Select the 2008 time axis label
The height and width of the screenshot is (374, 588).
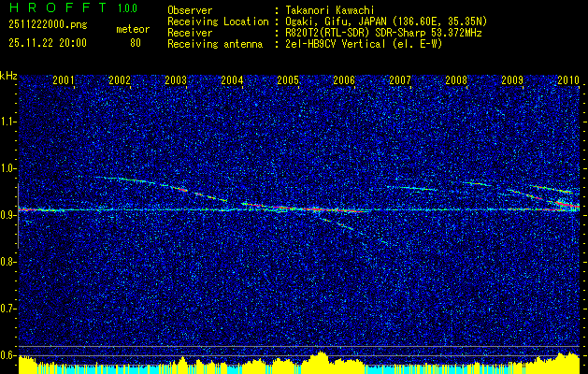click(456, 79)
